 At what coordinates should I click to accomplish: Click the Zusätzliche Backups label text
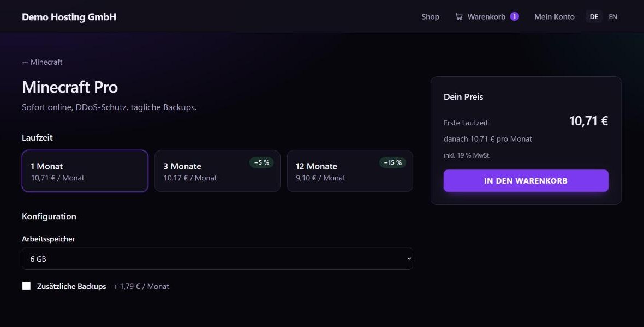click(x=71, y=286)
